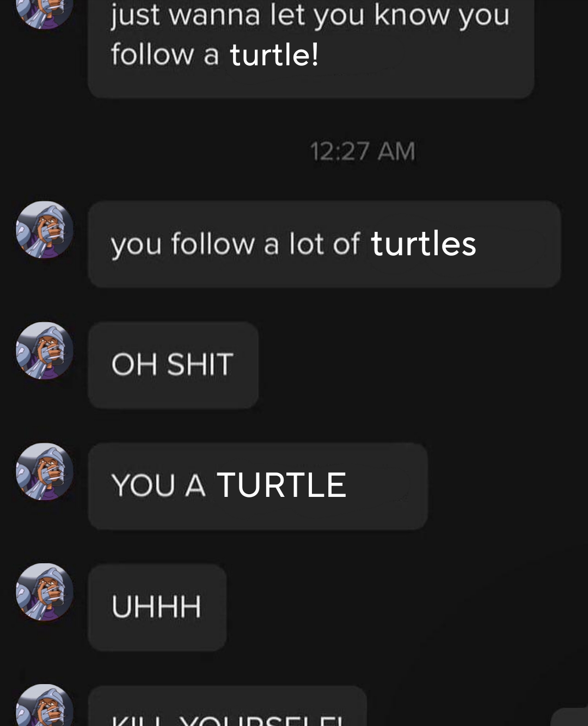Image resolution: width=588 pixels, height=726 pixels.
Task: Tap partially visible bubble edge at bottom right
Action: tap(571, 717)
